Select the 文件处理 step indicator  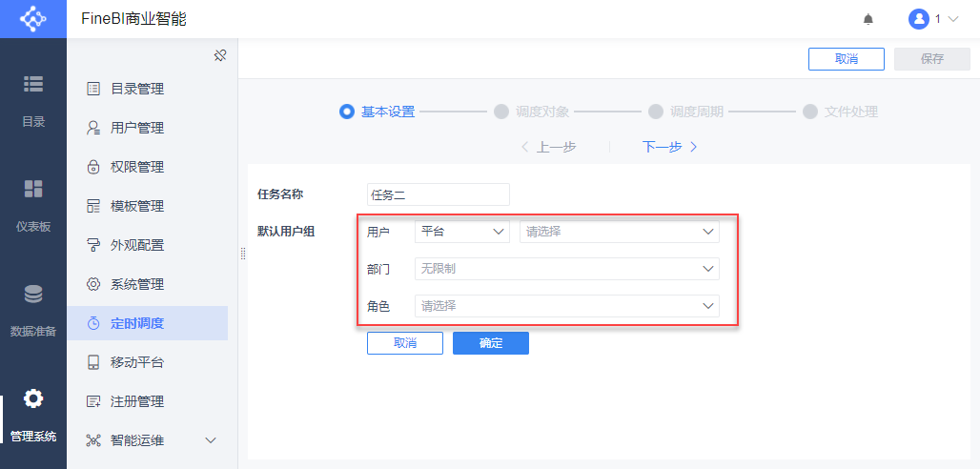click(x=810, y=112)
